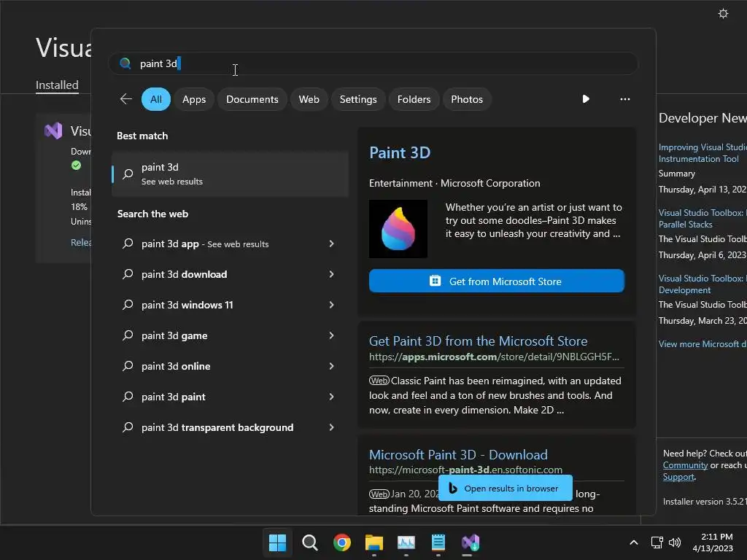Screen dimensions: 747x560
Task: Click View more Microsoft developer news link
Action: [703, 344]
